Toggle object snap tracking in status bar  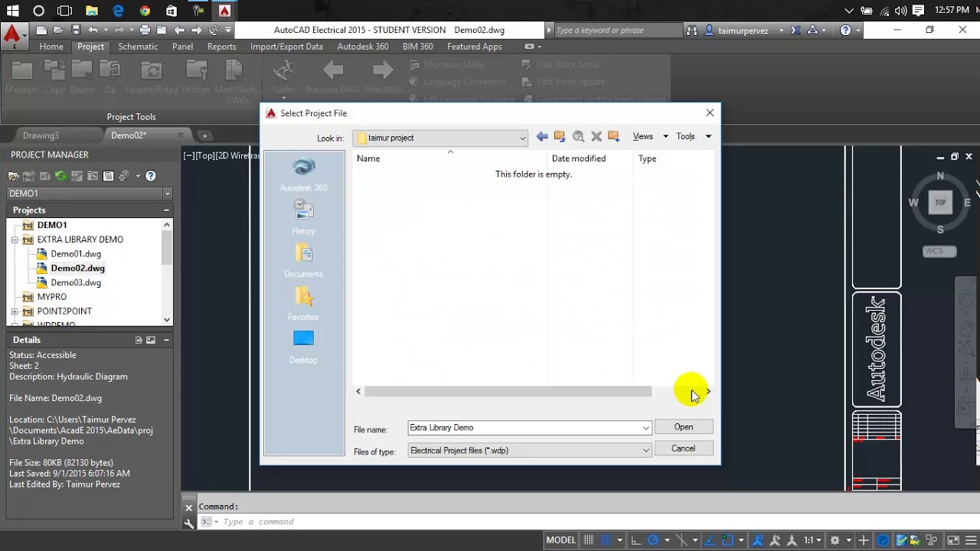point(709,540)
